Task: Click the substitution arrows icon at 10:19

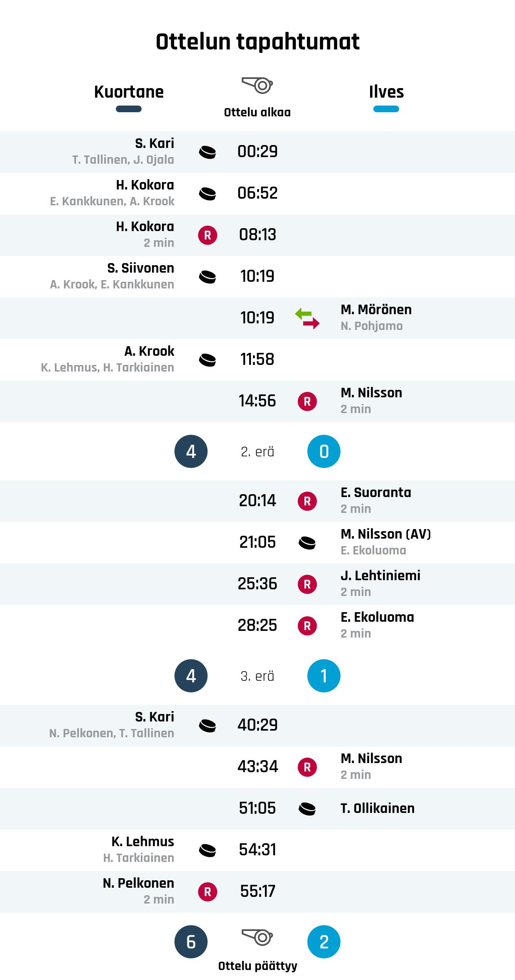Action: [307, 318]
